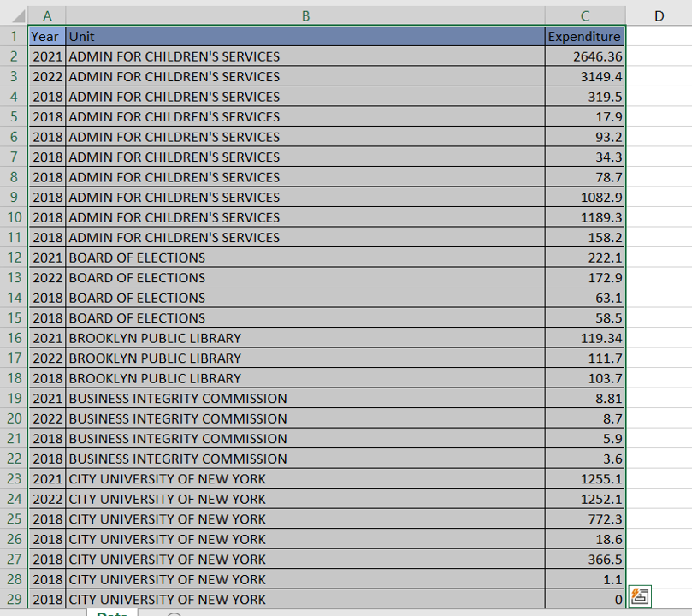Click row header 29
This screenshot has width=692, height=616.
click(14, 600)
